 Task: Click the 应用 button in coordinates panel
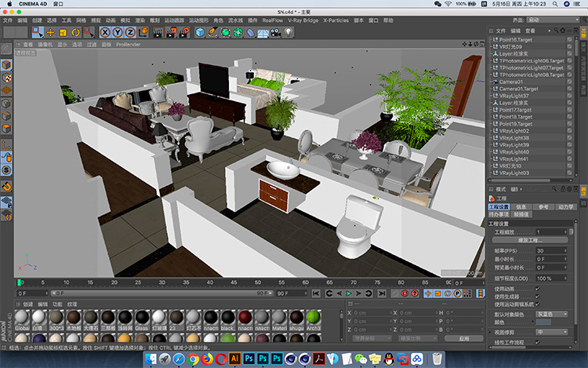click(464, 338)
